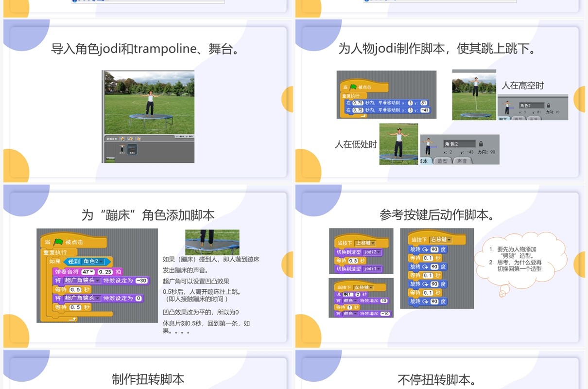Open the note 47 dropdown in 弹奏音符 block
This screenshot has height=389, width=588.
click(88, 272)
